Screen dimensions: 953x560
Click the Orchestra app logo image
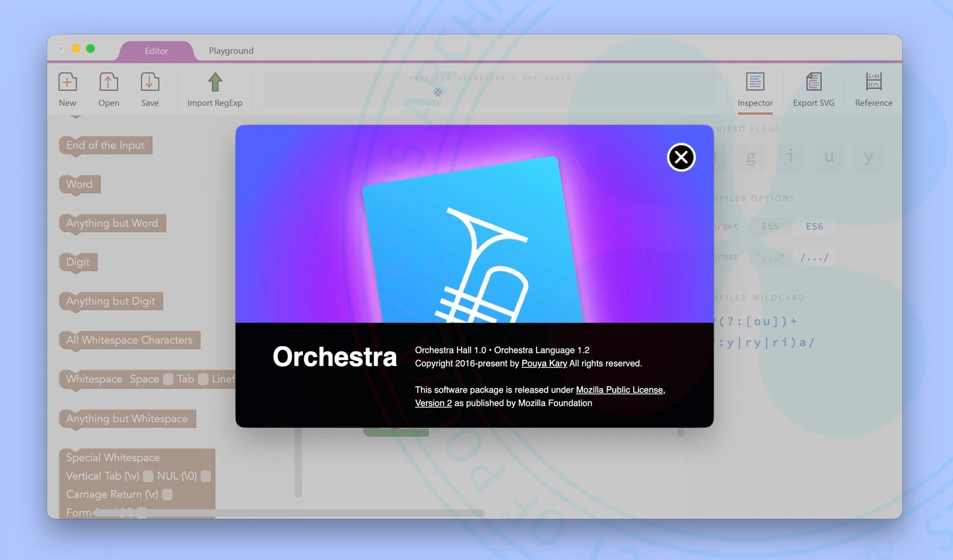[x=474, y=239]
